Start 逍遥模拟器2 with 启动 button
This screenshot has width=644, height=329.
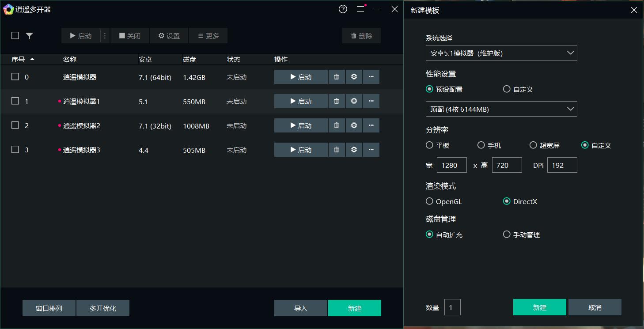(x=301, y=125)
